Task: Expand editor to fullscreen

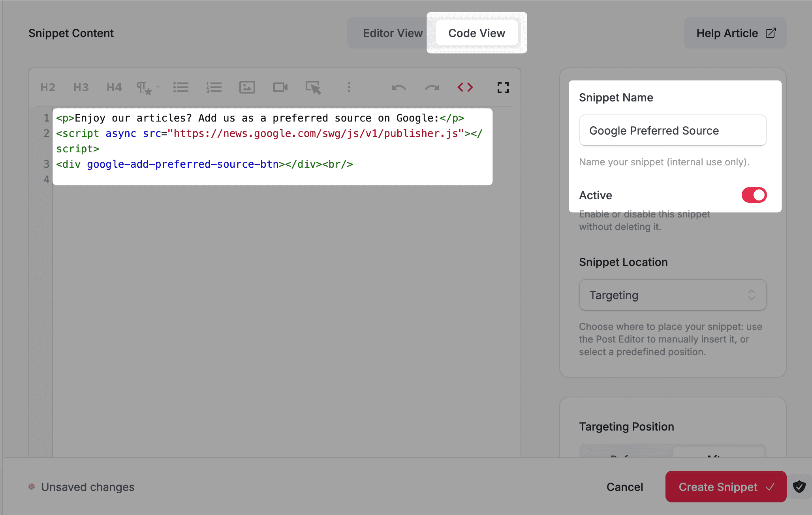Action: pyautogui.click(x=503, y=87)
